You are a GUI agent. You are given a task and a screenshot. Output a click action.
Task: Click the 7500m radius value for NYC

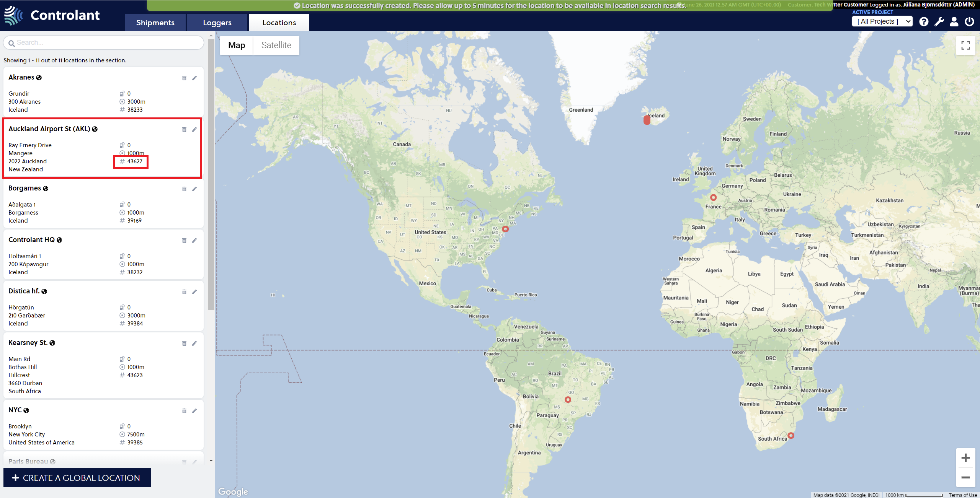pos(136,435)
